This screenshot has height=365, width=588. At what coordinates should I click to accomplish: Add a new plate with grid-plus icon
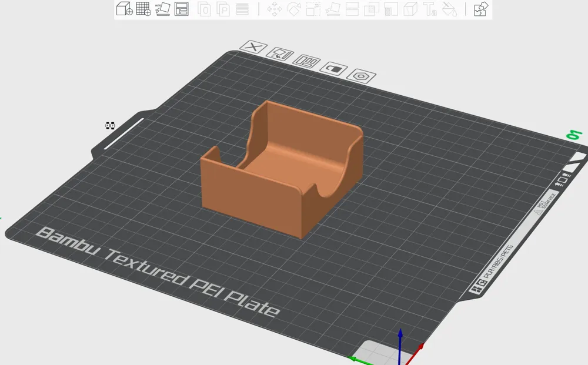tap(143, 9)
